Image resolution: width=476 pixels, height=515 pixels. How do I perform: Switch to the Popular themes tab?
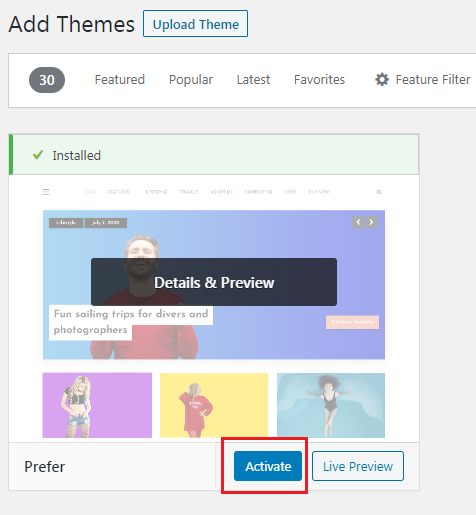pos(191,80)
